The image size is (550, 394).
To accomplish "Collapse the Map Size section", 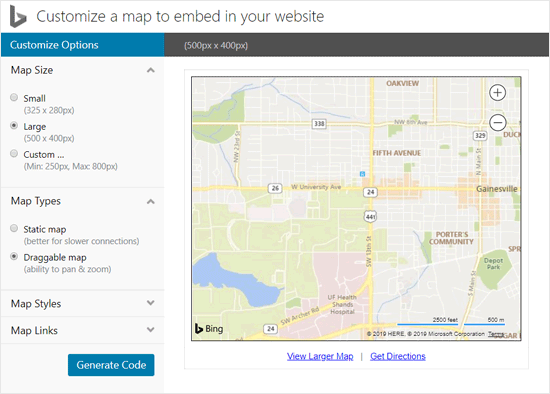I will tap(150, 70).
